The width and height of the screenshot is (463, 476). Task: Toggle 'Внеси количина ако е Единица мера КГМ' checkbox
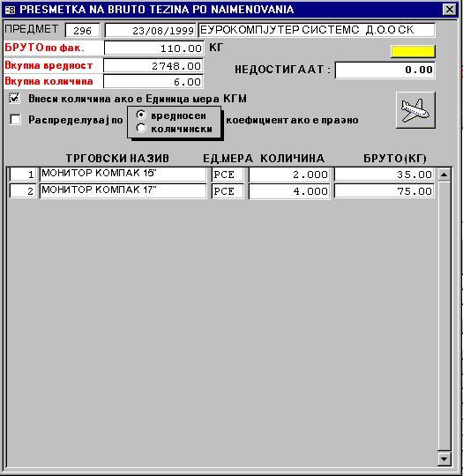pyautogui.click(x=15, y=99)
